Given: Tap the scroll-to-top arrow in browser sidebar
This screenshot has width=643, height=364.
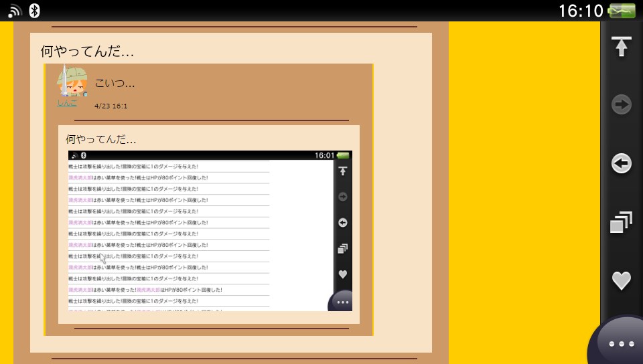Looking at the screenshot, I should tap(621, 47).
